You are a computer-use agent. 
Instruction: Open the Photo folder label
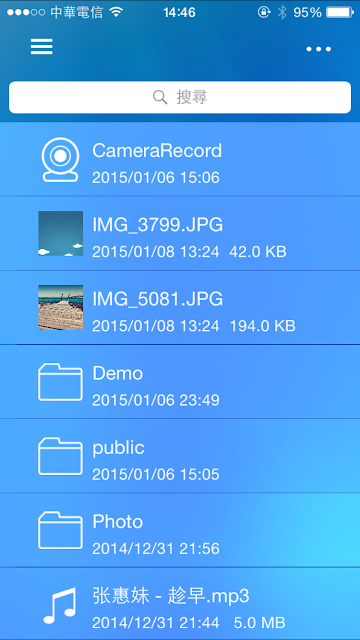118,522
